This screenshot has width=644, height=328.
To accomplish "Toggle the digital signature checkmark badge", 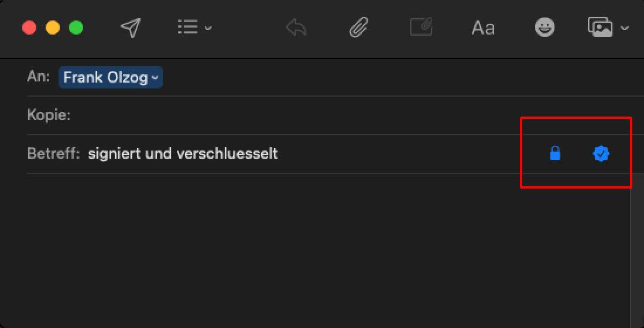I will (601, 154).
